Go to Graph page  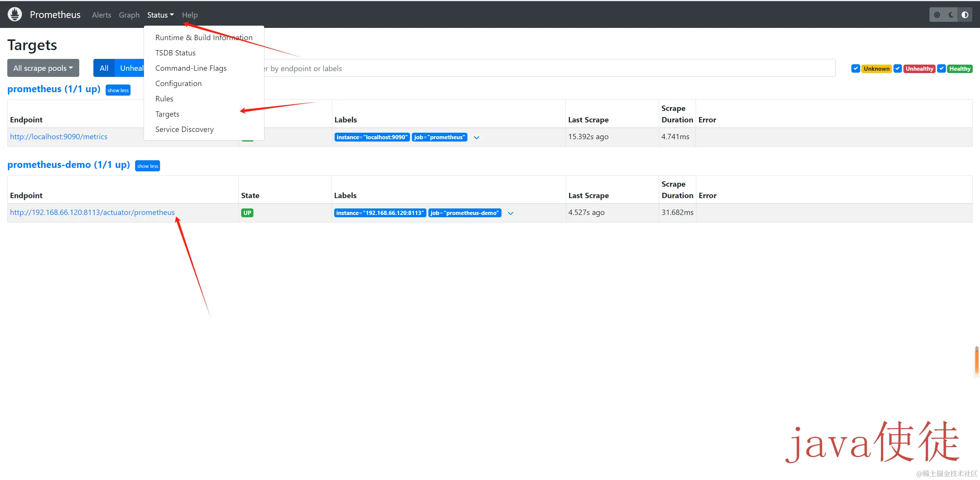pos(129,15)
